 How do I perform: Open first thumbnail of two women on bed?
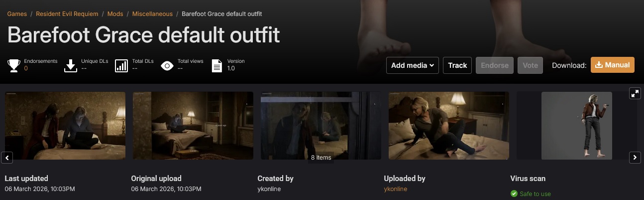pos(65,126)
